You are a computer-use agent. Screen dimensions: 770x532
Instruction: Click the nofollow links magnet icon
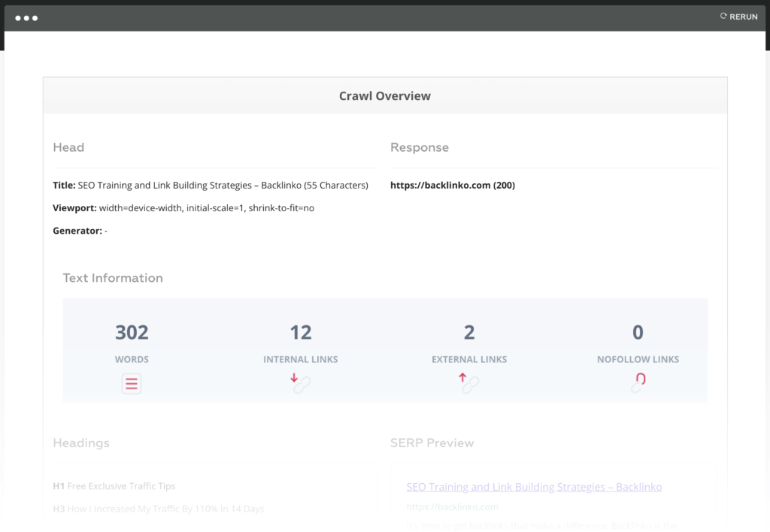638,383
